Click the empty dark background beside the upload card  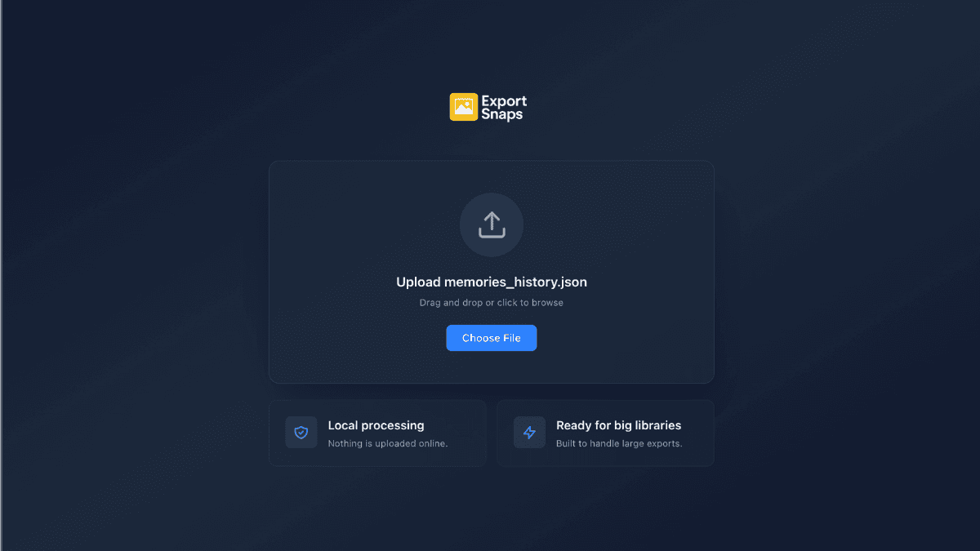coord(841,269)
